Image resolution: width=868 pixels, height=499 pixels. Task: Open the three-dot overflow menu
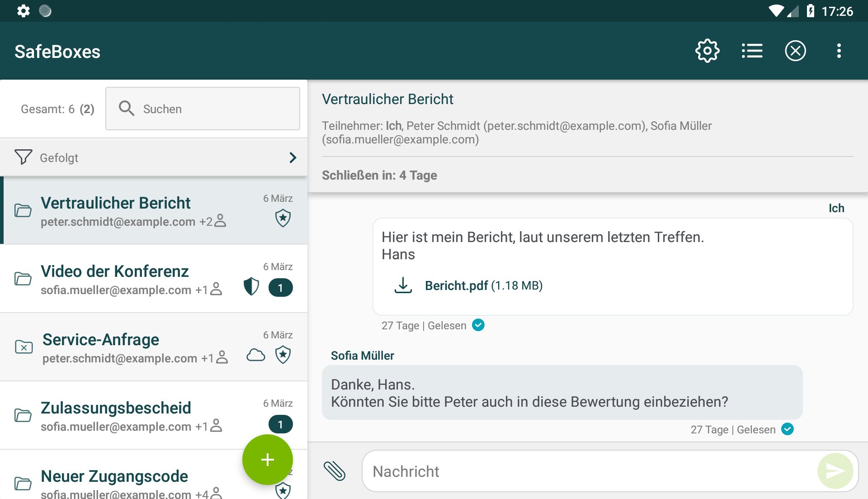coord(839,51)
